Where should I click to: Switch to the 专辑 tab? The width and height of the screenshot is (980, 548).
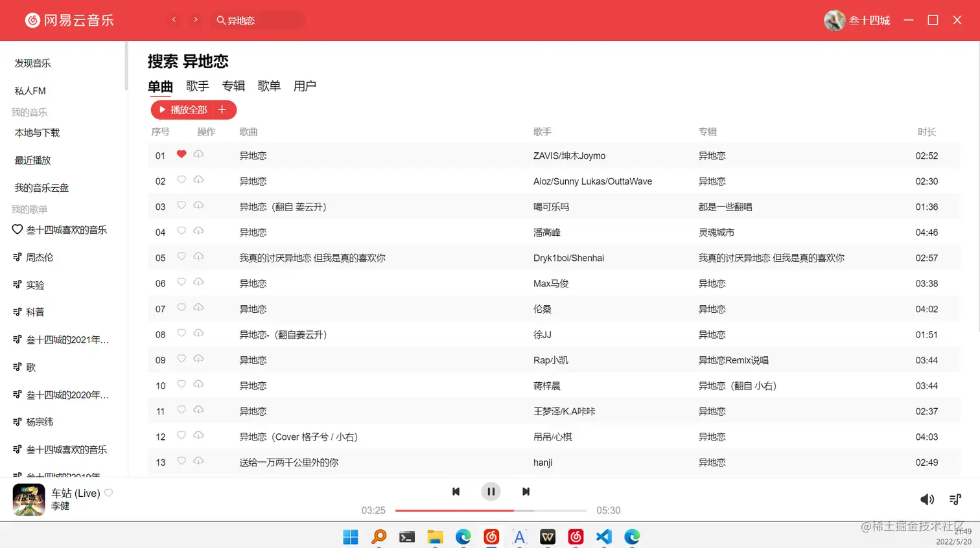(233, 86)
